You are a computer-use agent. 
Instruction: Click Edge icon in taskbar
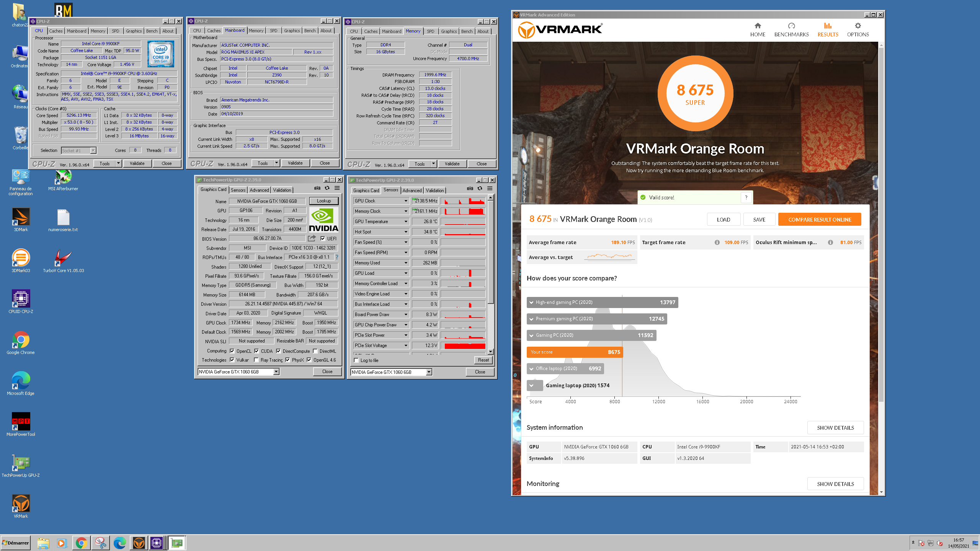[x=119, y=543]
